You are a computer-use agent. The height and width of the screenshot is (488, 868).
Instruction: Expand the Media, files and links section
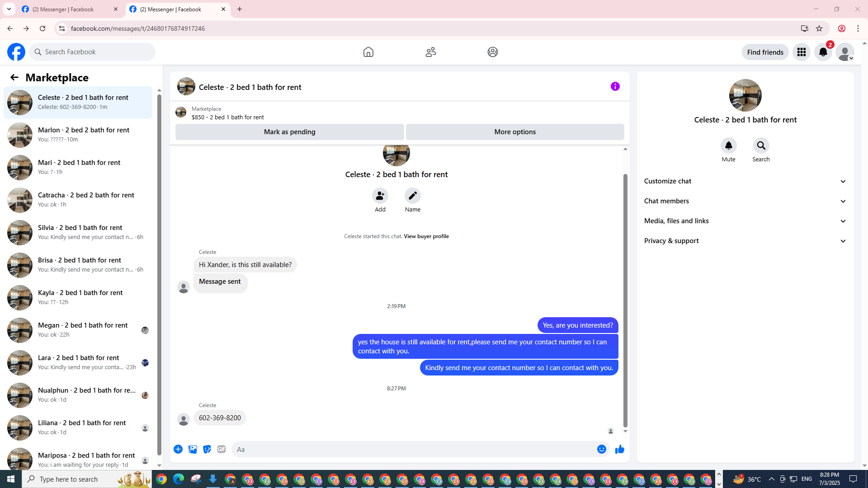coord(745,221)
